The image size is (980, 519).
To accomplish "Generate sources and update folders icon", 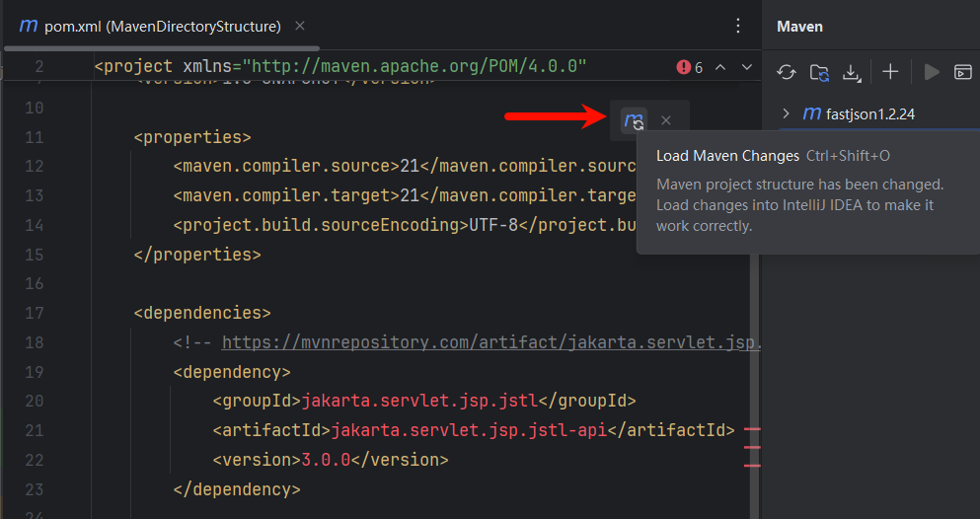I will click(819, 72).
